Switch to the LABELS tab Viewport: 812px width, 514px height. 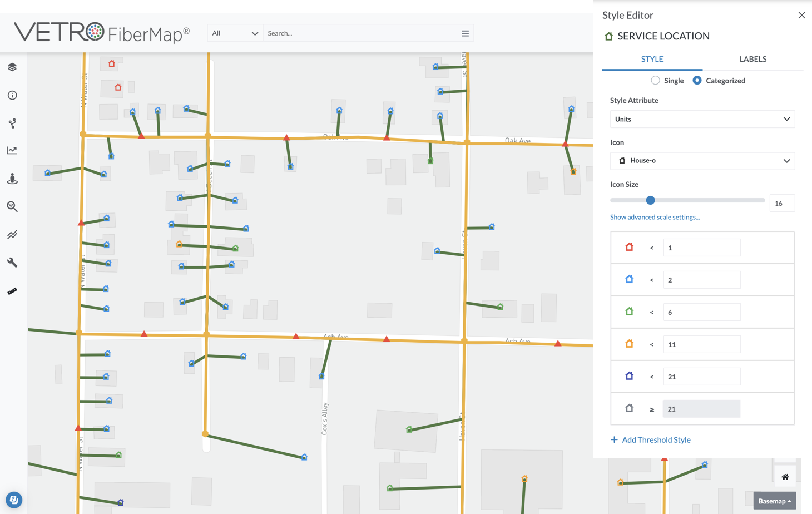(753, 59)
